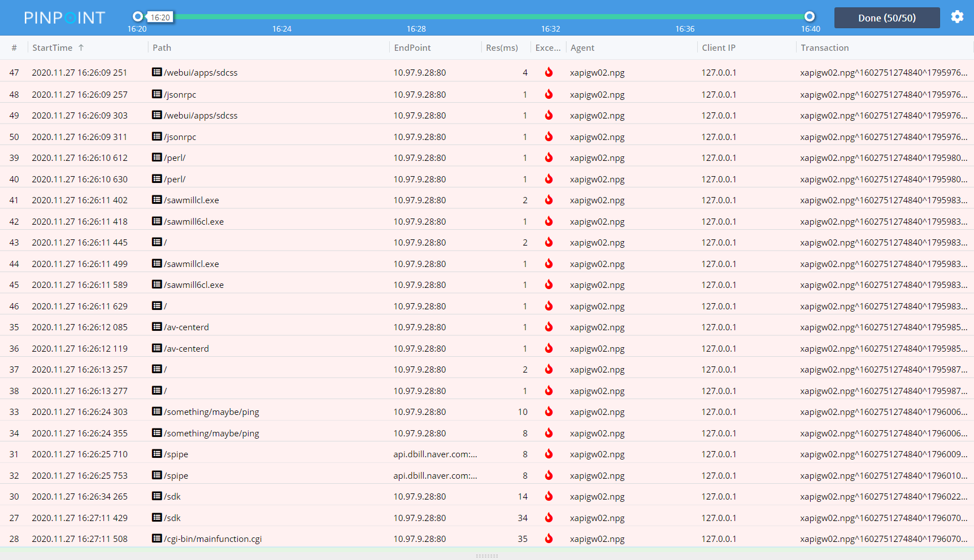Open detail list icon for row 42 /sawmill6cl.exe
The image size is (974, 560).
click(x=157, y=221)
